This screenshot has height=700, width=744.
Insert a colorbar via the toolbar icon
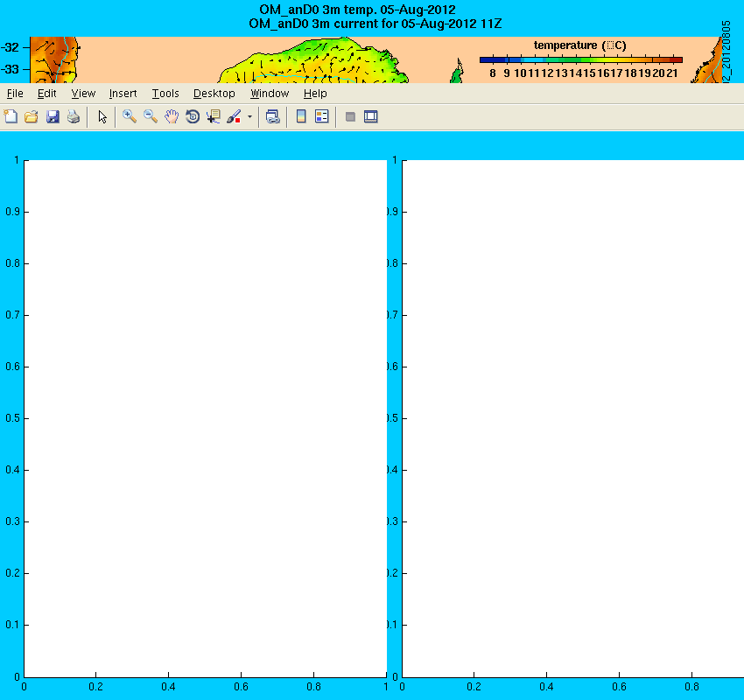click(301, 116)
